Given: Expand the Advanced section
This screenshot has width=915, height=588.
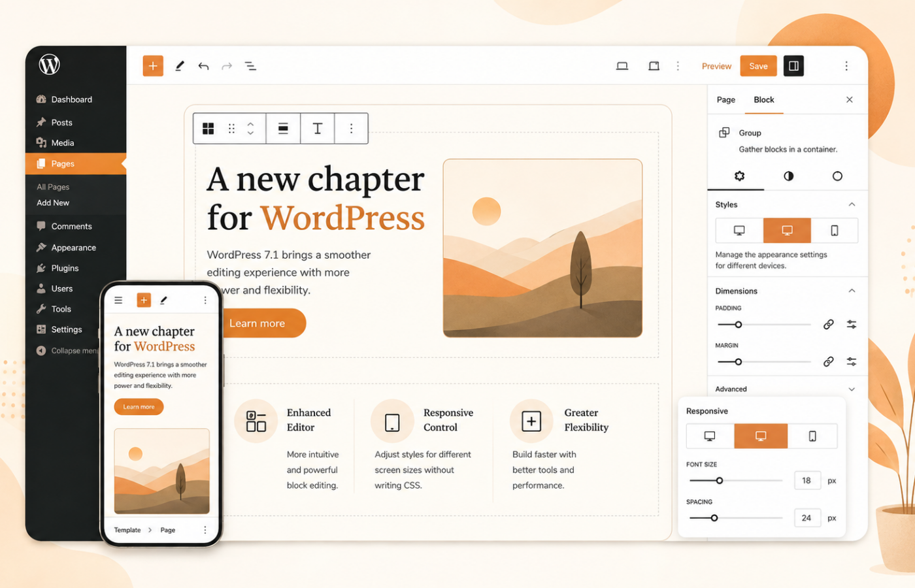Looking at the screenshot, I should [x=852, y=389].
